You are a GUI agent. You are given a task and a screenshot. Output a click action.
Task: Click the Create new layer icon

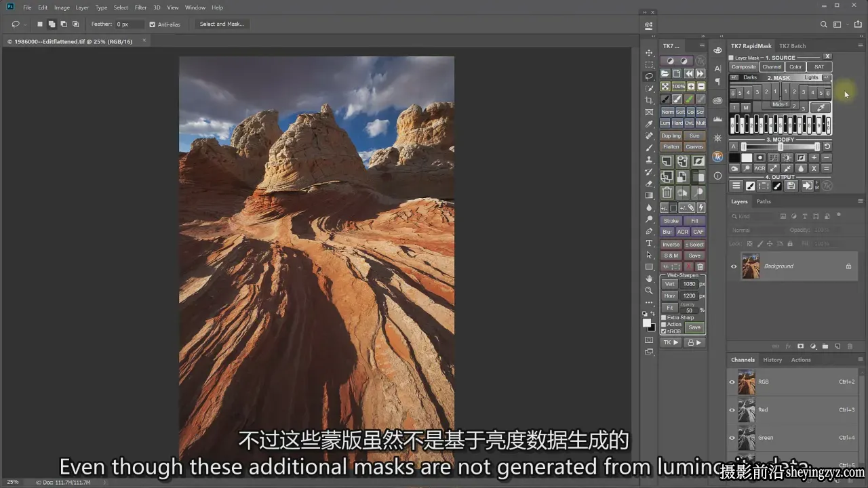pos(837,346)
